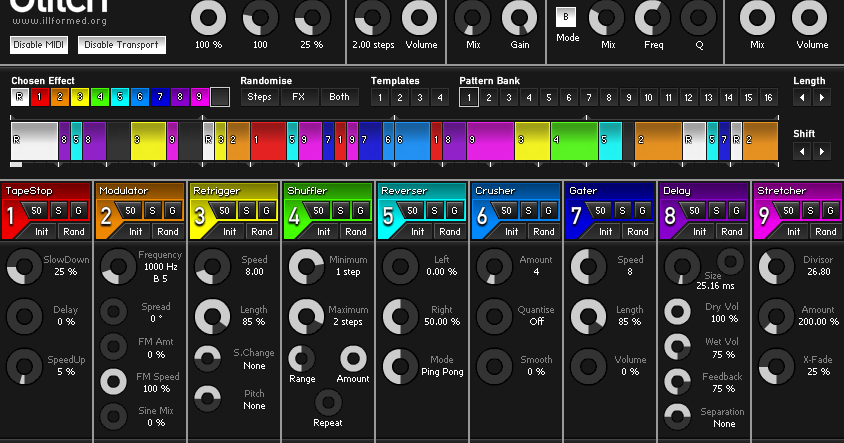Viewport: 844px width, 443px height.
Task: Select Pattern Bank slot 1
Action: click(469, 97)
